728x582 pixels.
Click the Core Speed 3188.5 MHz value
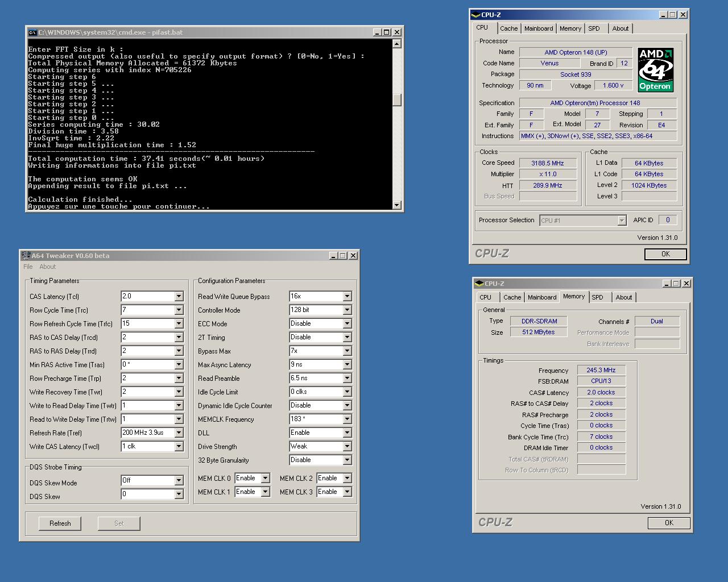tap(548, 163)
